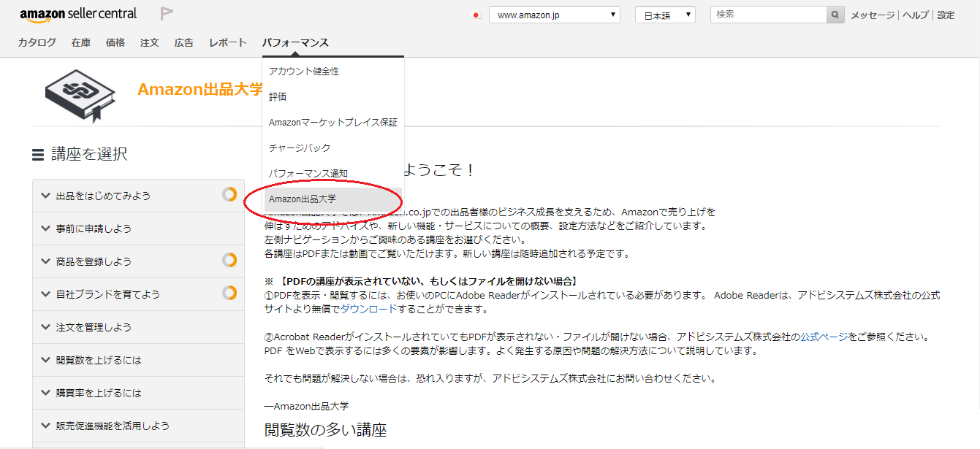Expand the 事前に申請しよう section
The height and width of the screenshot is (449, 980).
pyautogui.click(x=138, y=229)
